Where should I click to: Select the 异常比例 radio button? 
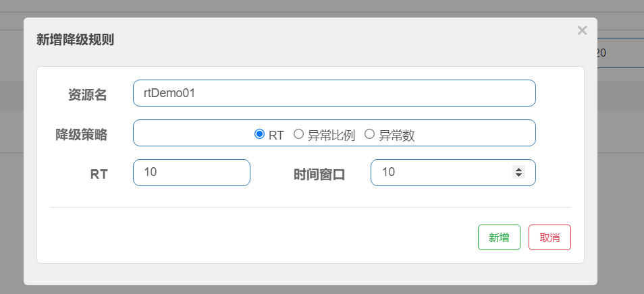click(x=298, y=134)
